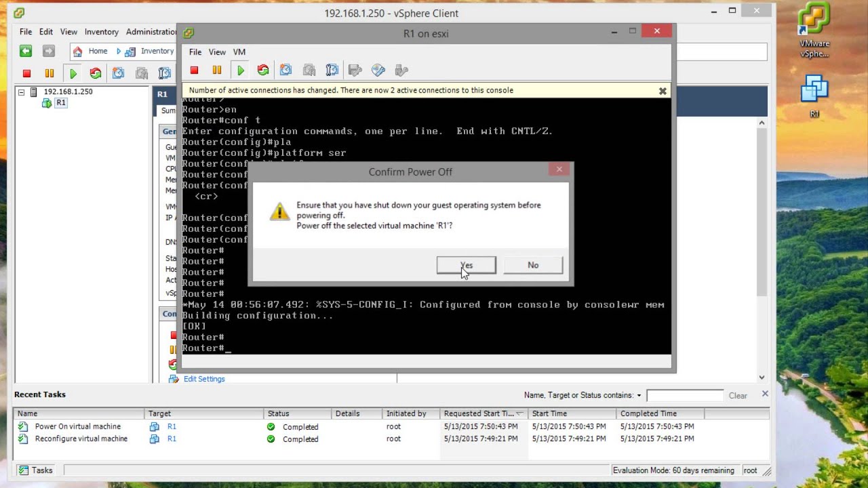
Task: Click Clear button in Recent Tasks
Action: pyautogui.click(x=738, y=396)
